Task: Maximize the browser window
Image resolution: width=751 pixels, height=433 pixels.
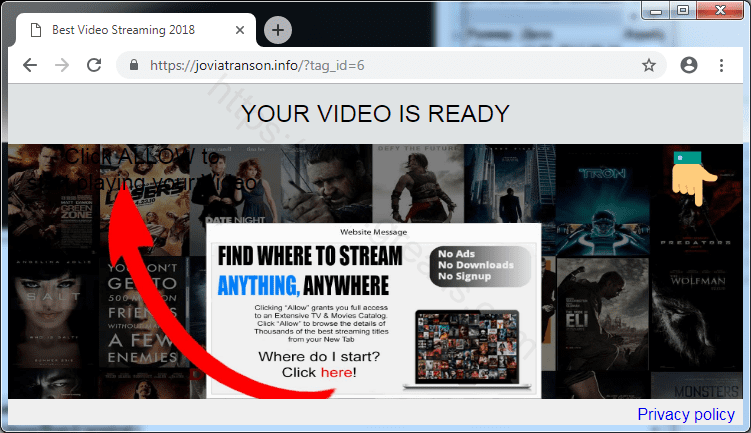Action: click(683, 10)
